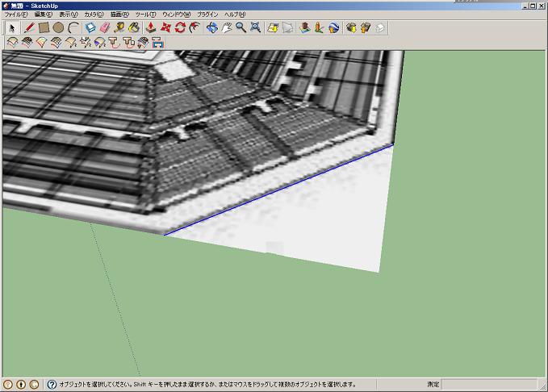
Task: Pick the Rectangle drawing tool
Action: pyautogui.click(x=44, y=27)
